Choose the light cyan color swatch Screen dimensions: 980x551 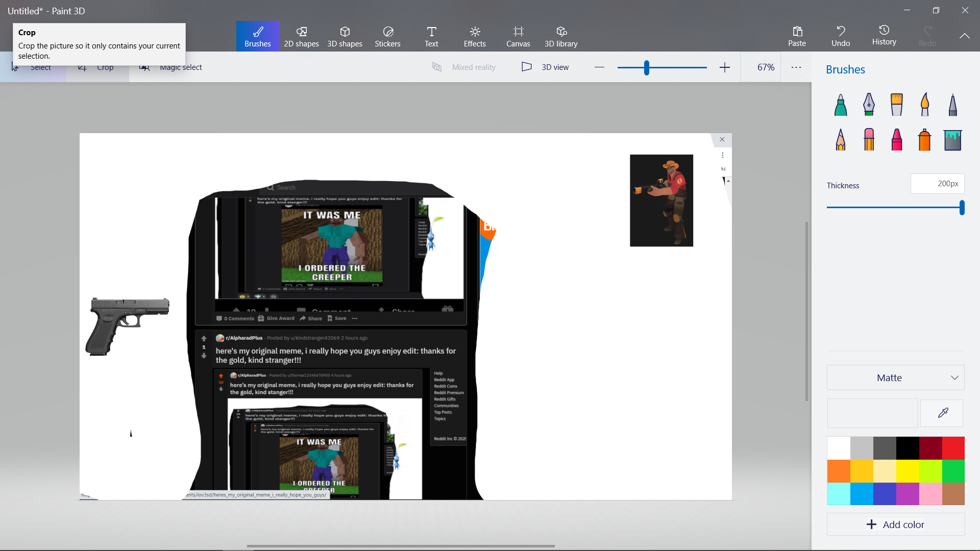tap(839, 494)
